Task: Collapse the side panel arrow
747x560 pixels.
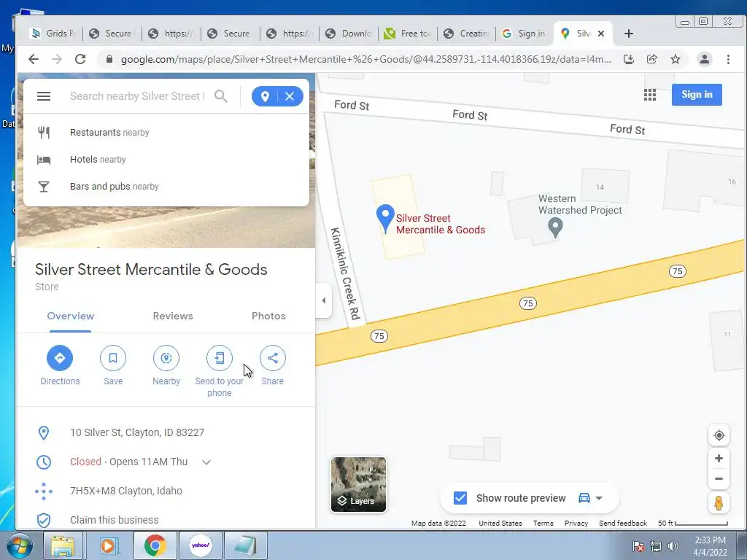Action: [x=323, y=300]
